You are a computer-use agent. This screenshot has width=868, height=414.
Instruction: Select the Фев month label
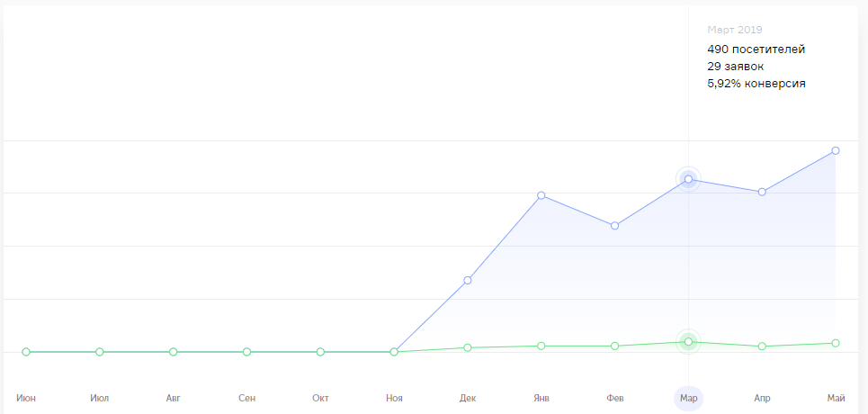[x=614, y=398]
